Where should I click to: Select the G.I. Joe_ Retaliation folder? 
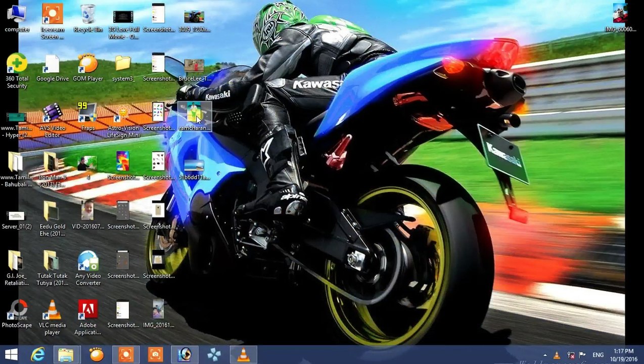pos(17,268)
